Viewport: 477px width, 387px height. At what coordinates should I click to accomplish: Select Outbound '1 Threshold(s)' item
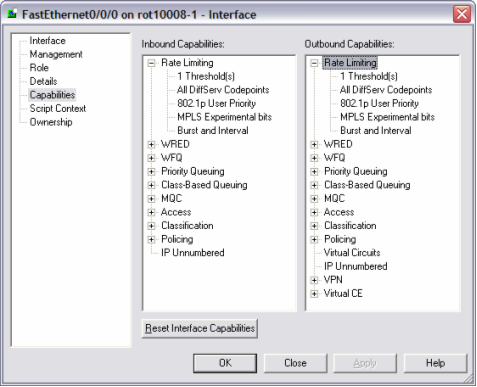point(369,76)
